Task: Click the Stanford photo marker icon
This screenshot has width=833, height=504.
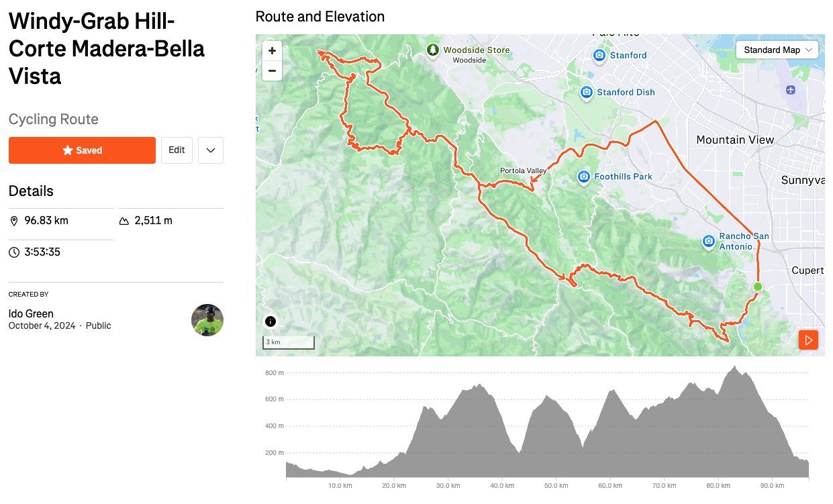Action: click(x=599, y=55)
